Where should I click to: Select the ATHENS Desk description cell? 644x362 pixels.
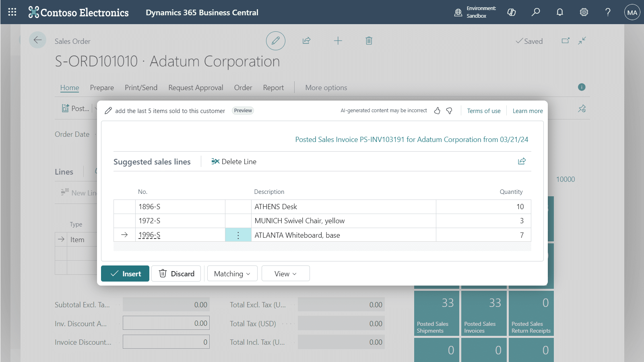point(344,207)
